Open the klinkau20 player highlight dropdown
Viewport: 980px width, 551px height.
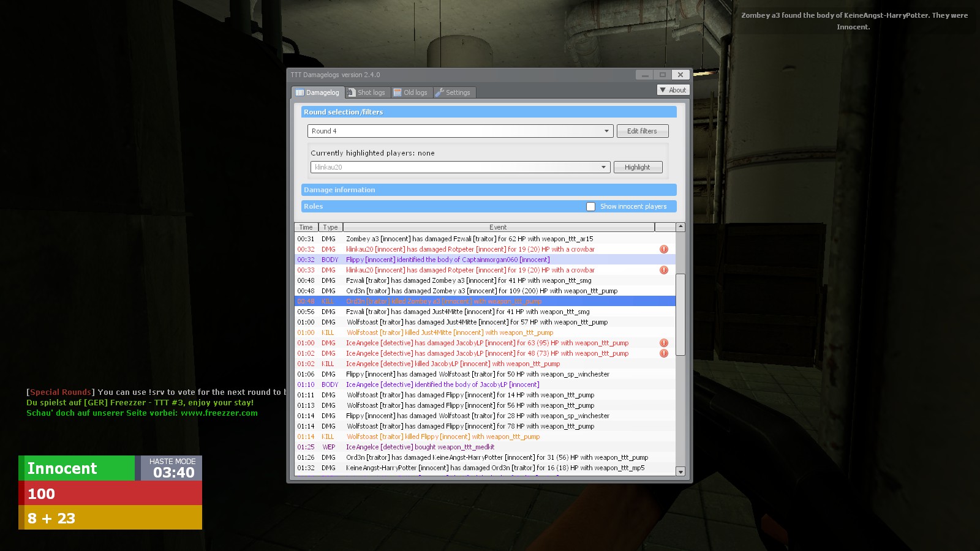tap(603, 167)
